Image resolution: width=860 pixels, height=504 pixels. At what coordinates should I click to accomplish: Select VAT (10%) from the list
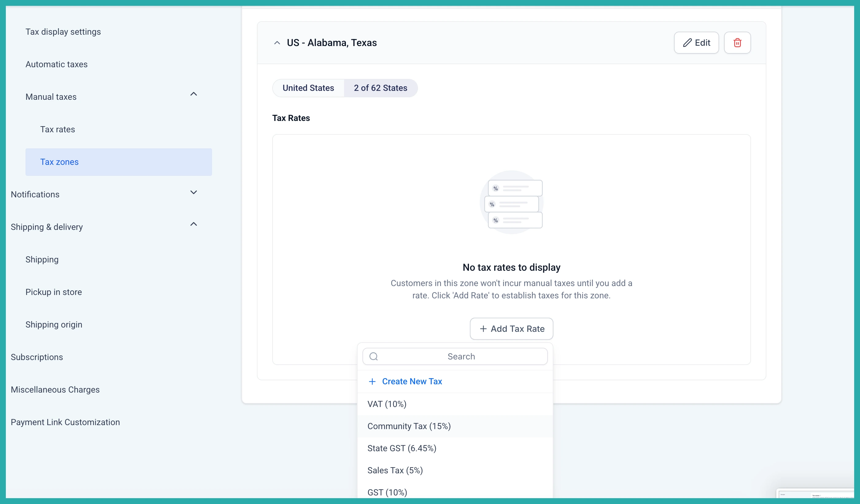click(x=455, y=404)
